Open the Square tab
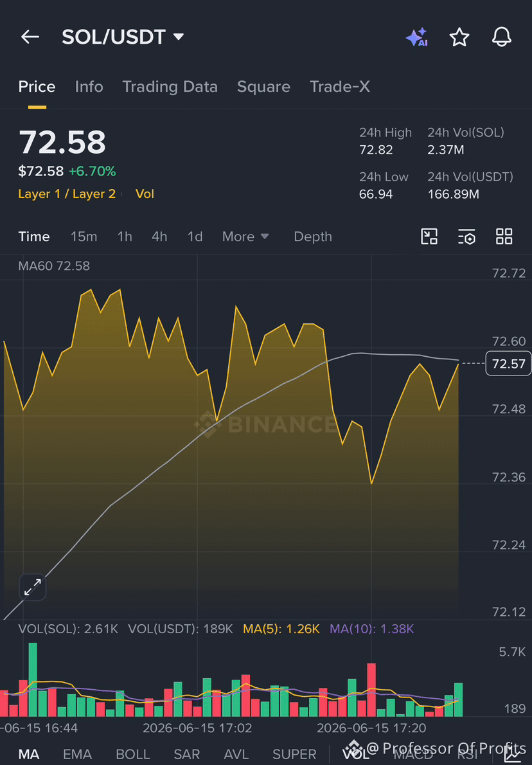Viewport: 532px width, 765px height. tap(263, 87)
